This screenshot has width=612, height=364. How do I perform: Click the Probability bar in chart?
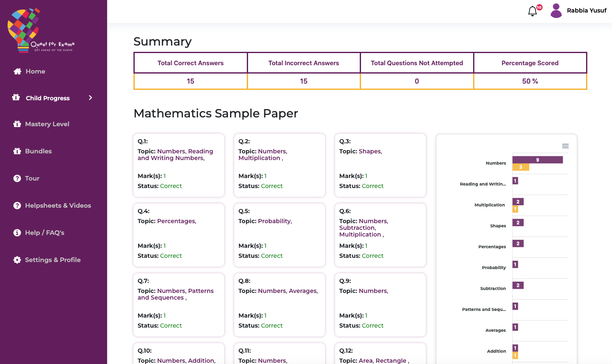pos(515,264)
